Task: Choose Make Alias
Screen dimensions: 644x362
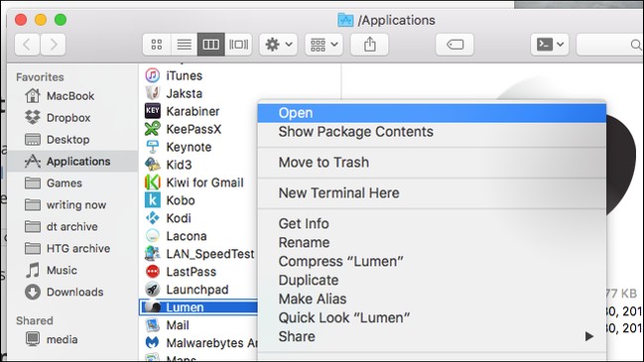Action: [432, 300]
